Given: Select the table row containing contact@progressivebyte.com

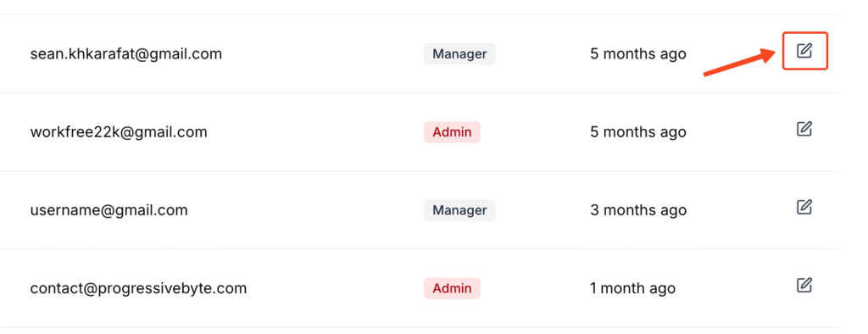Looking at the screenshot, I should tap(419, 288).
